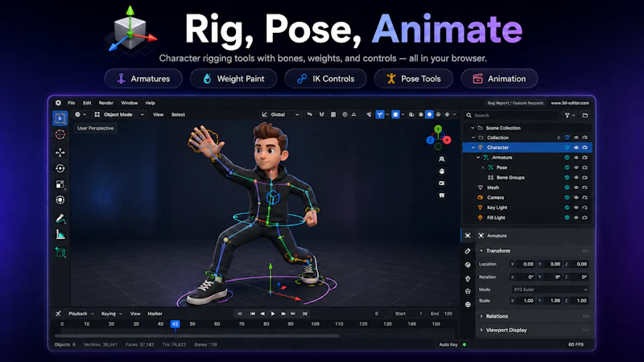Click the viewport zoom magnifier icon
644x362 pixels.
(x=441, y=158)
